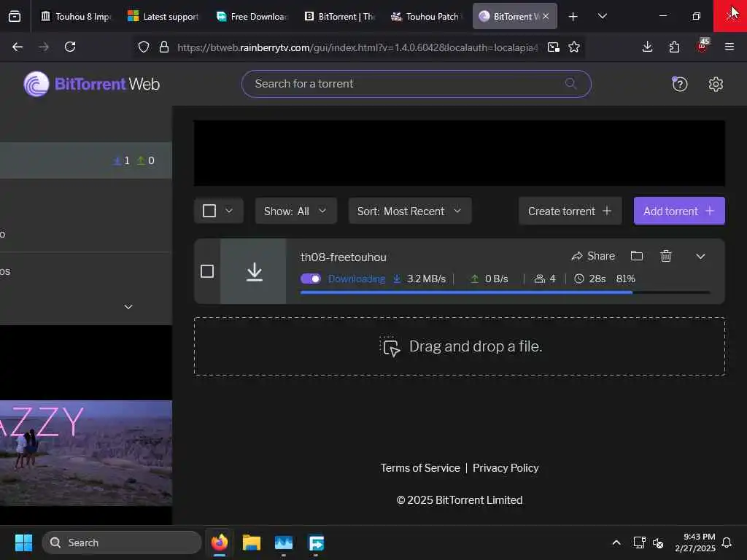Show hidden system tray icons
The width and height of the screenshot is (747, 560).
tap(616, 542)
